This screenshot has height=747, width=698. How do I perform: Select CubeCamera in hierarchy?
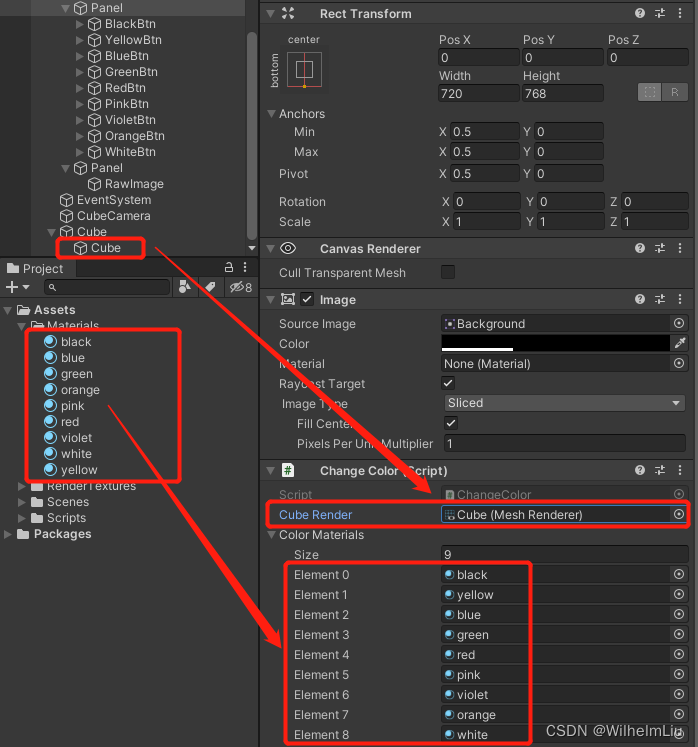coord(113,216)
